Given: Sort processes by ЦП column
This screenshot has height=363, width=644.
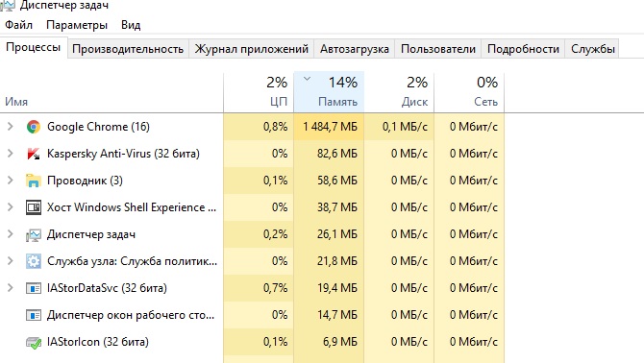Looking at the screenshot, I should click(x=259, y=92).
